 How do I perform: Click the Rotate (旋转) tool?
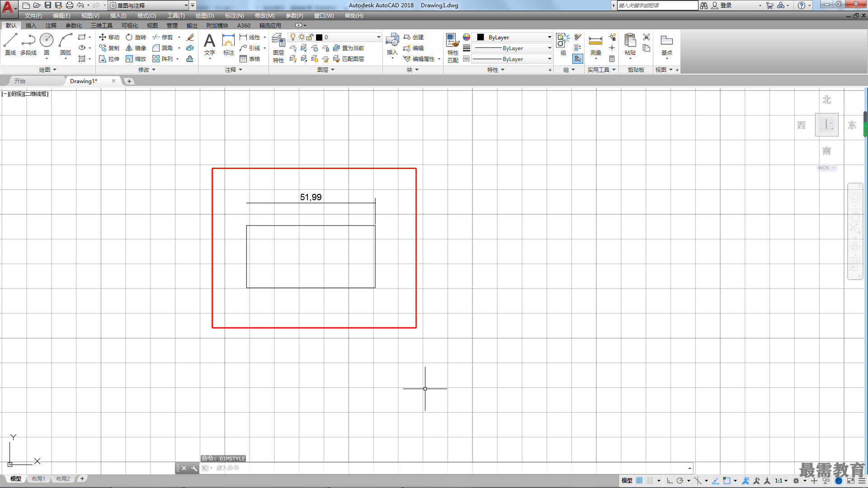[136, 37]
